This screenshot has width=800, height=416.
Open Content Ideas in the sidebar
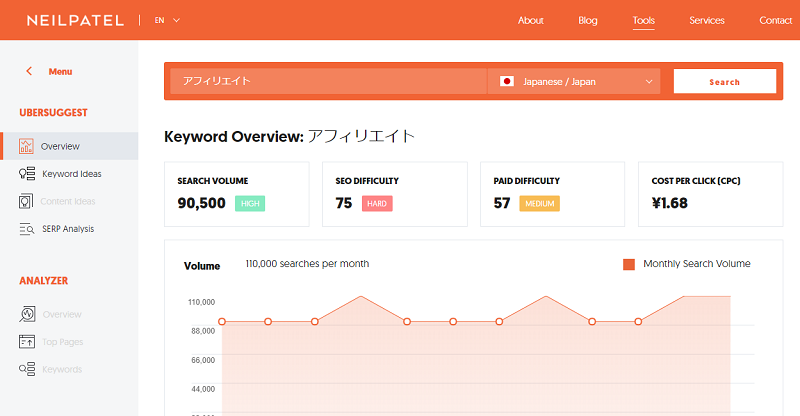click(x=69, y=201)
